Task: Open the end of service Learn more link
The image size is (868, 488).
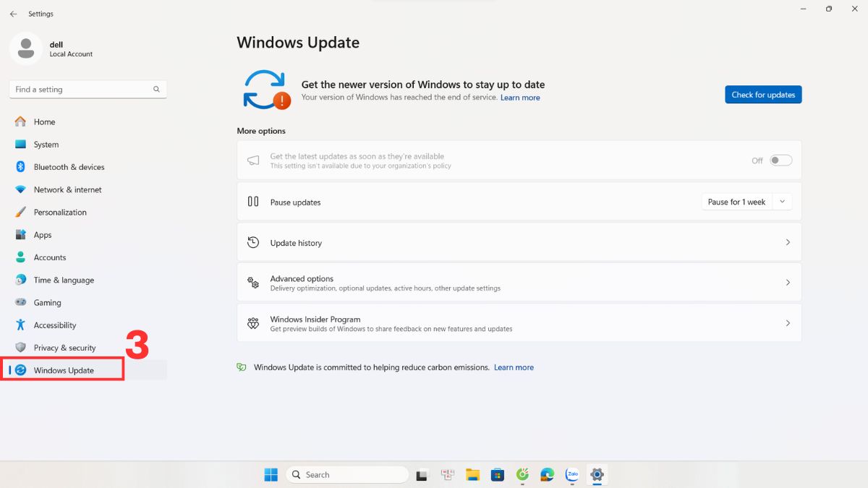Action: click(520, 97)
